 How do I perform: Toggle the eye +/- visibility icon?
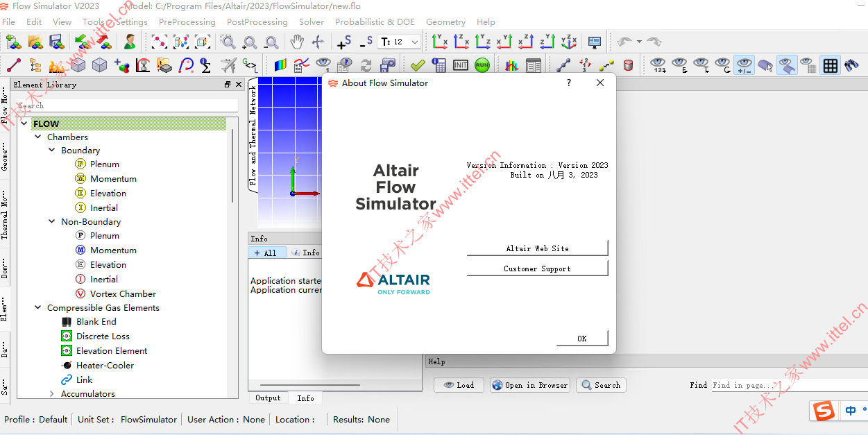tap(744, 65)
